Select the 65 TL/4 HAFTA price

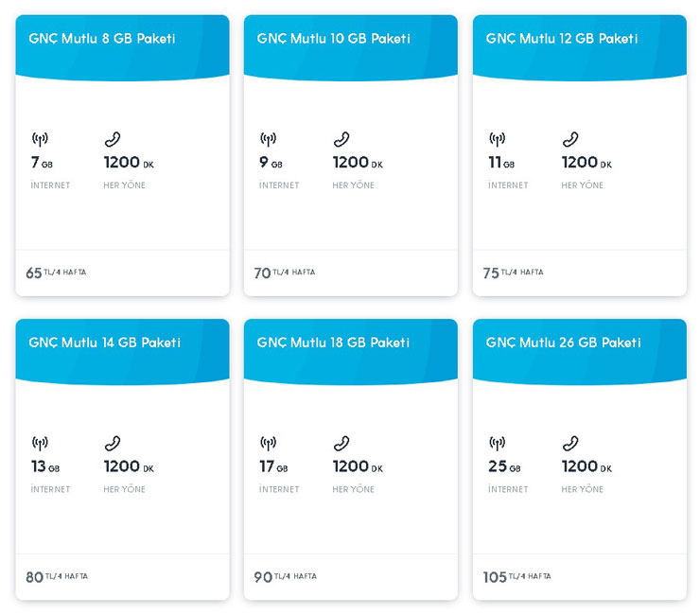click(56, 272)
